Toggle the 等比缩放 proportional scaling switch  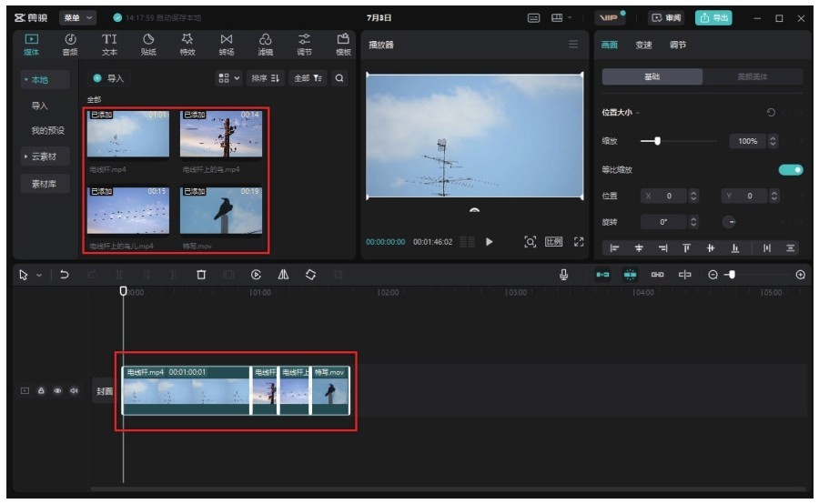point(790,169)
